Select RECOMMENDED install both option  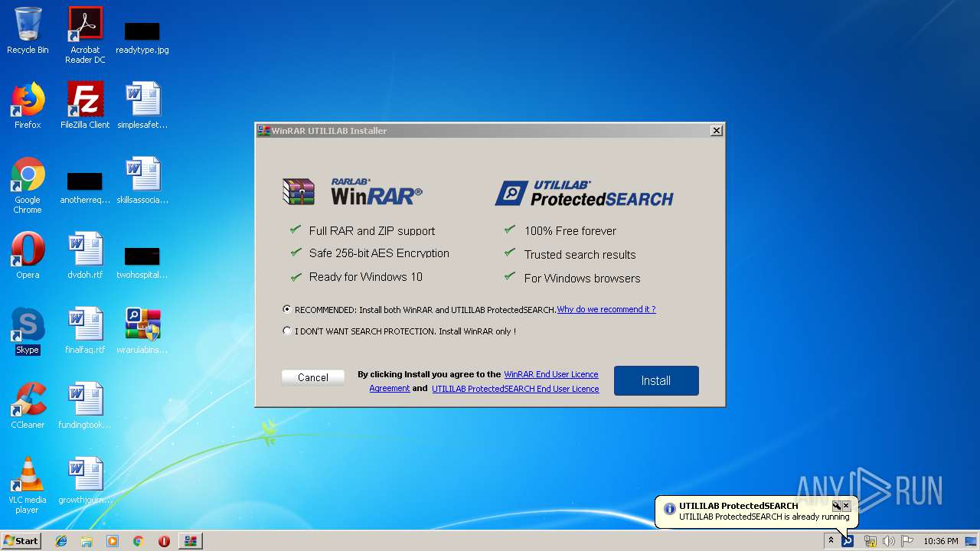coord(287,310)
